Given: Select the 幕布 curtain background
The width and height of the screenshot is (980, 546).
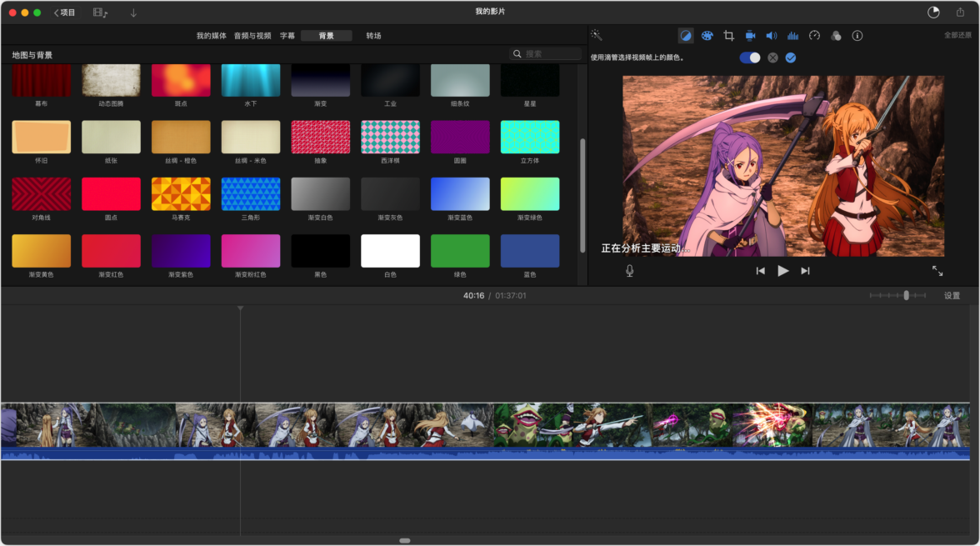Looking at the screenshot, I should point(42,81).
